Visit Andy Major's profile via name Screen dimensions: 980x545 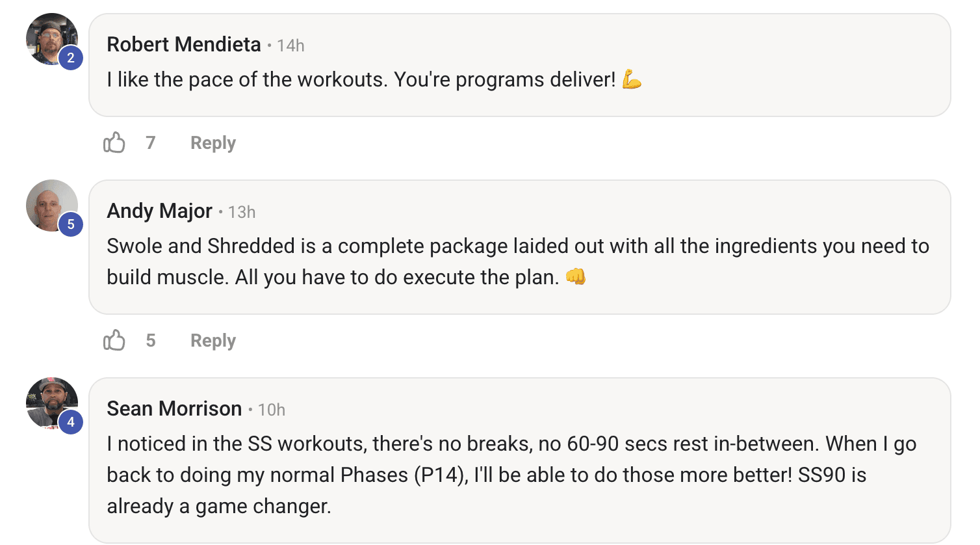(x=160, y=211)
